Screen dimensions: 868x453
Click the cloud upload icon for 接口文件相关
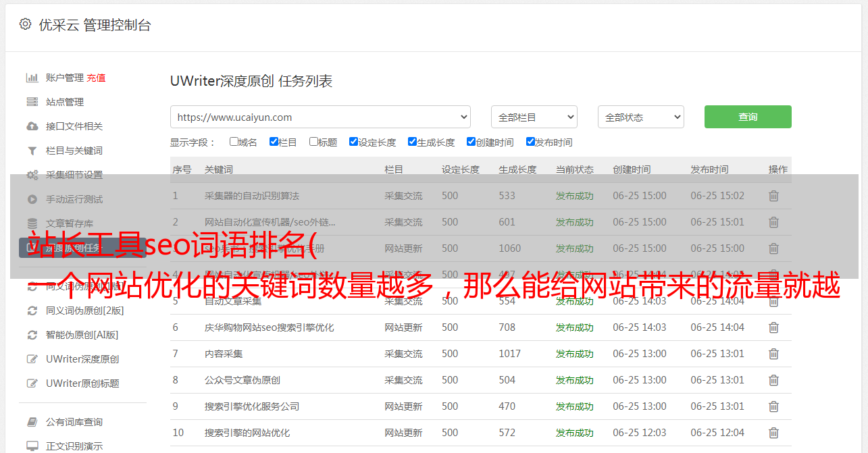click(32, 126)
